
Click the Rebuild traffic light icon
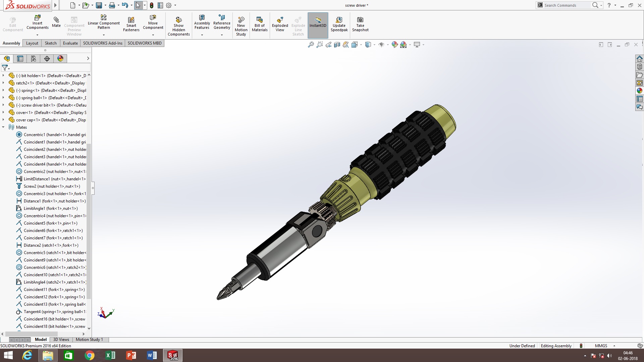click(x=152, y=5)
